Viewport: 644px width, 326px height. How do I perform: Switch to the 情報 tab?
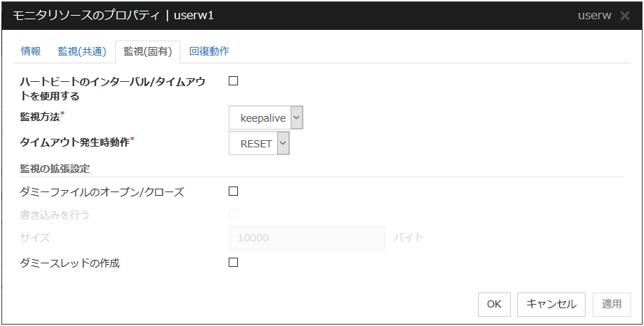point(31,51)
